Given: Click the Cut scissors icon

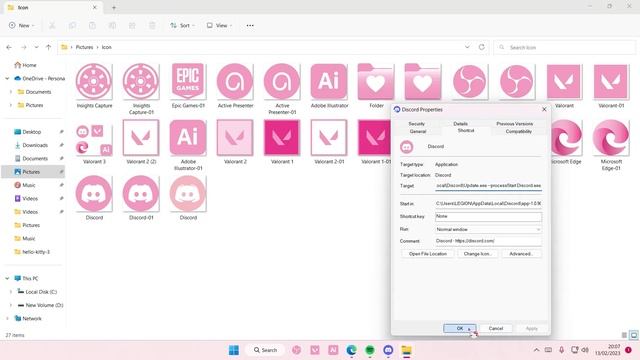Looking at the screenshot, I should pyautogui.click(x=52, y=25).
